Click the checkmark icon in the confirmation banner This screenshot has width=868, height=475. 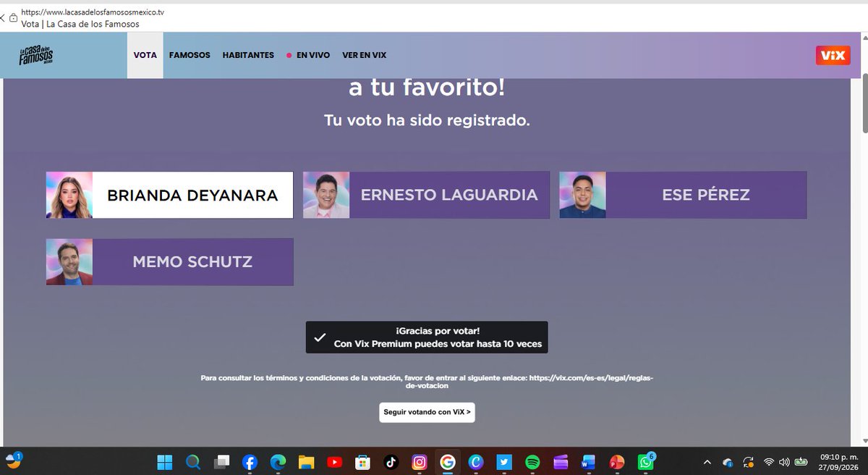[320, 337]
